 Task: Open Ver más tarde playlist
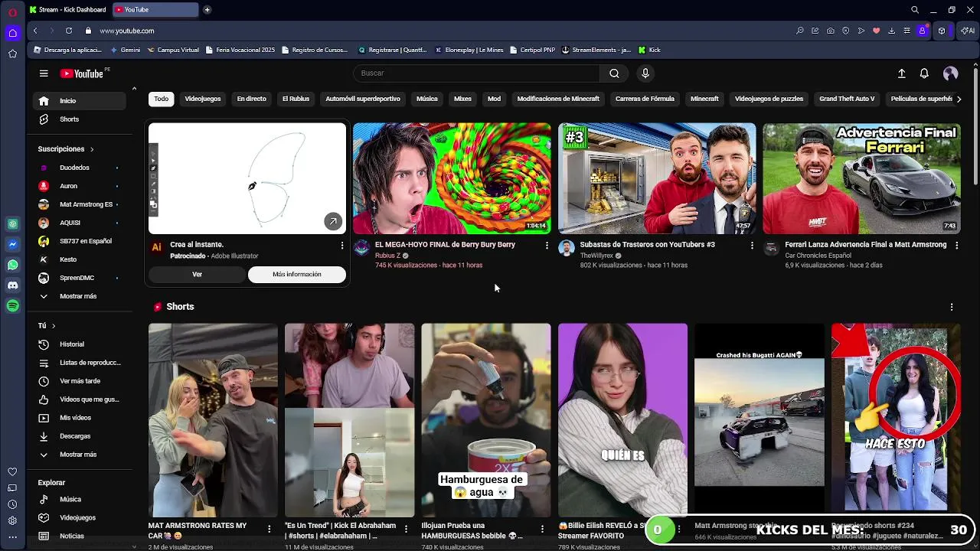[x=80, y=381]
